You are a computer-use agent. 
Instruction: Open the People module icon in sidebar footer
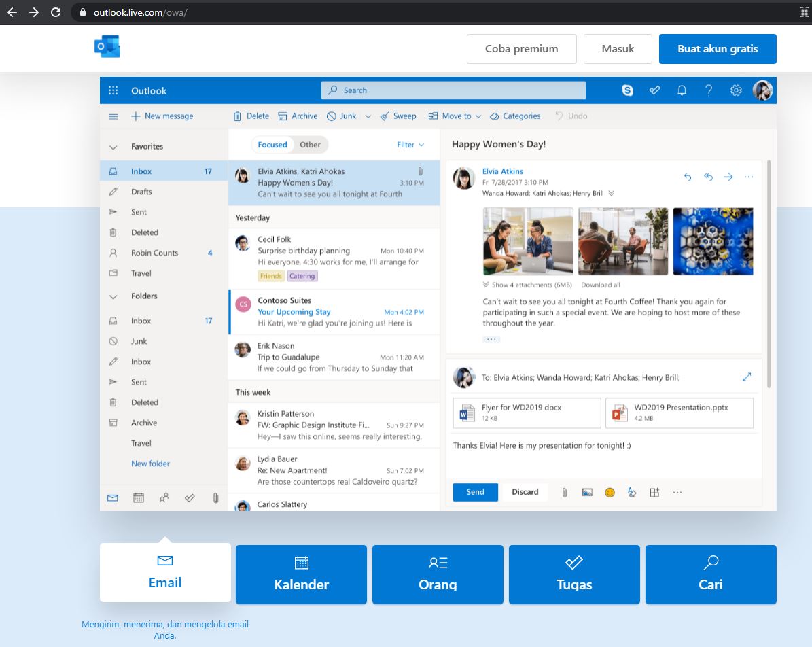tap(164, 497)
